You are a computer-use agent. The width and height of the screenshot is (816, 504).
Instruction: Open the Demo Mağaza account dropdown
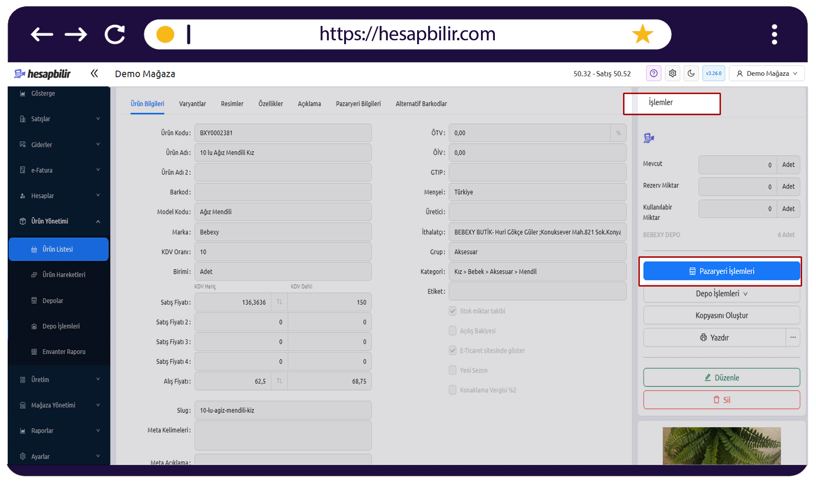pos(767,73)
